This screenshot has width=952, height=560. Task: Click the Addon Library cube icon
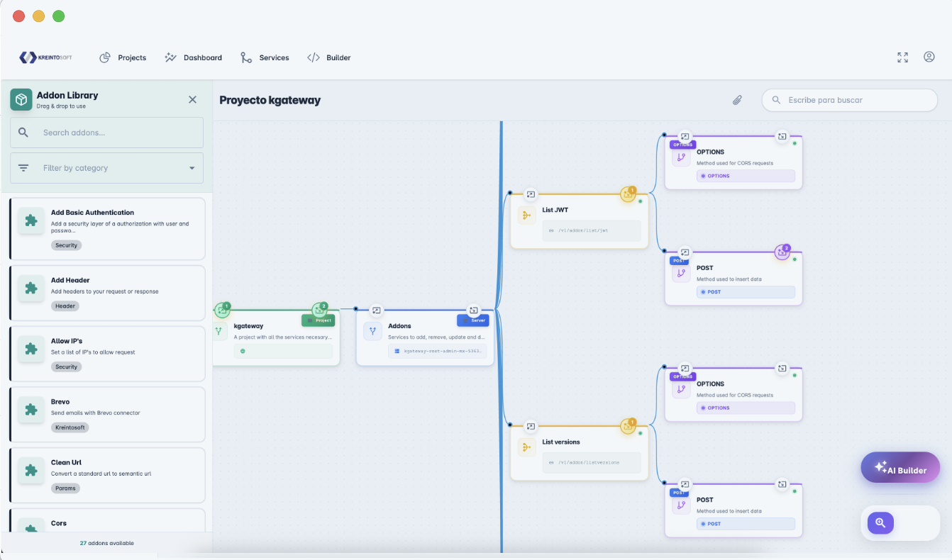tap(21, 99)
